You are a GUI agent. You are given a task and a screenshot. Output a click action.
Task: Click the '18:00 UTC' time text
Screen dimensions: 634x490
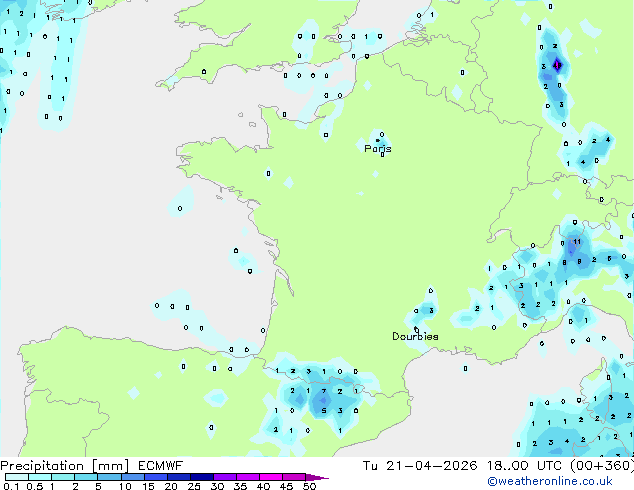[x=524, y=465]
